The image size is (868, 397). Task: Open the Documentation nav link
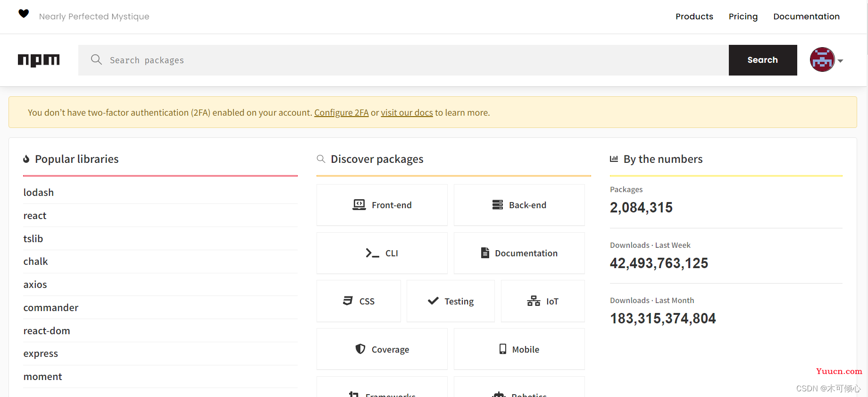(806, 17)
